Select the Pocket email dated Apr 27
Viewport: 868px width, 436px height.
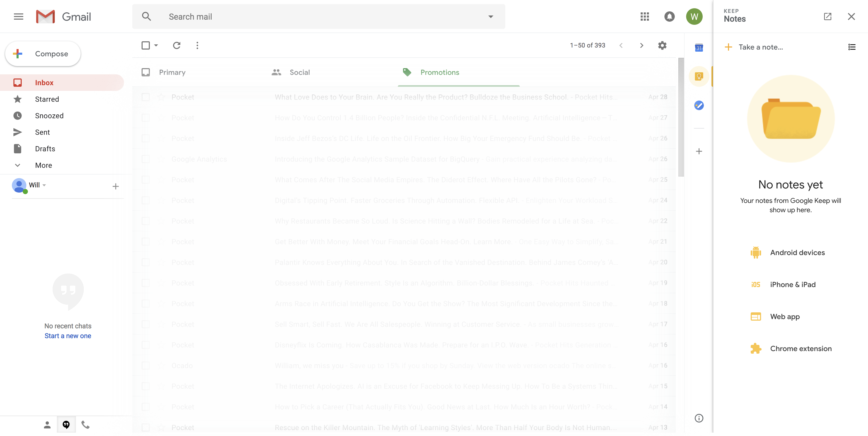(145, 117)
